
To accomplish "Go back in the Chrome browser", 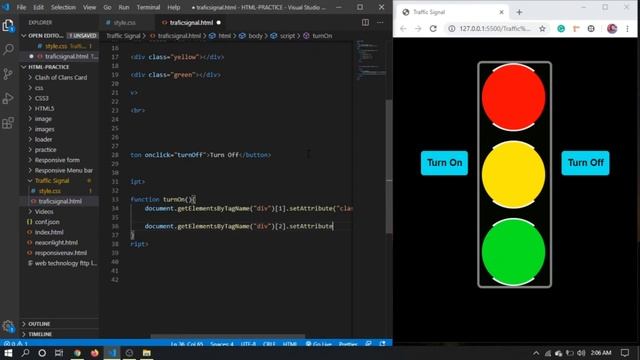I will click(403, 29).
